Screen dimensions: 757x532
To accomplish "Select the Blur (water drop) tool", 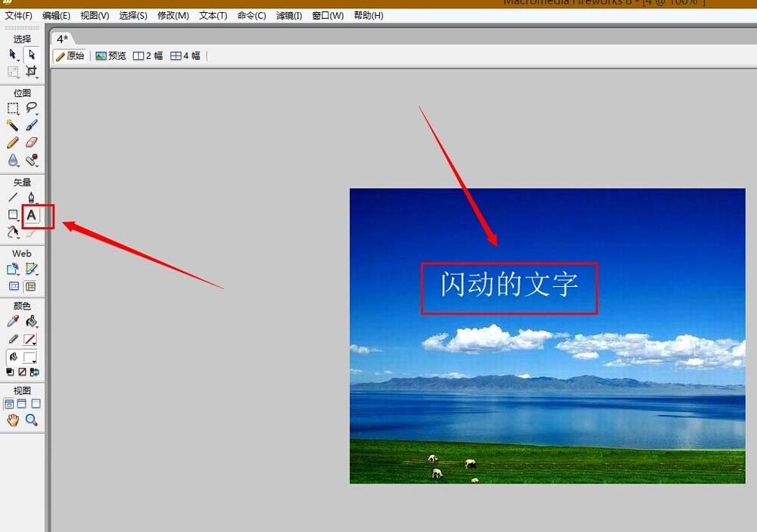I will 13,160.
